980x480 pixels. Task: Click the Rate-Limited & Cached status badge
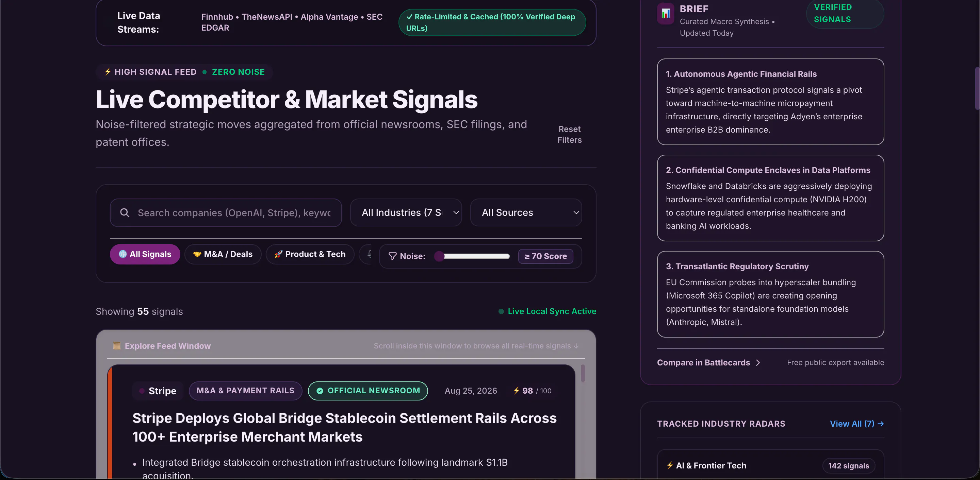[492, 22]
